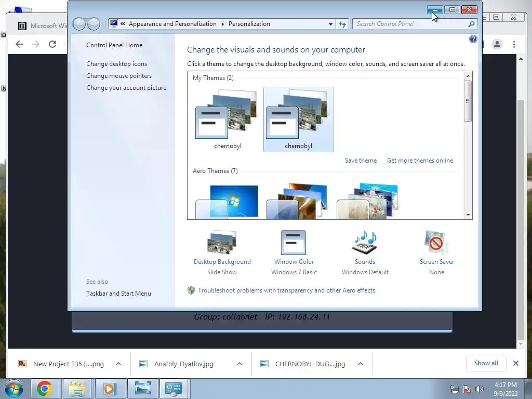Click Get more themes online
The image size is (532, 399).
[420, 161]
